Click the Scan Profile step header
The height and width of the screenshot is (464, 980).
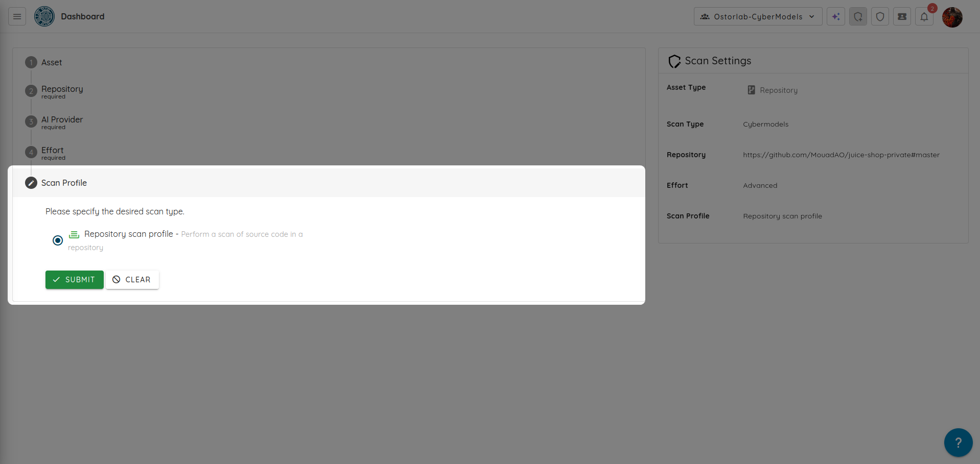[329, 183]
